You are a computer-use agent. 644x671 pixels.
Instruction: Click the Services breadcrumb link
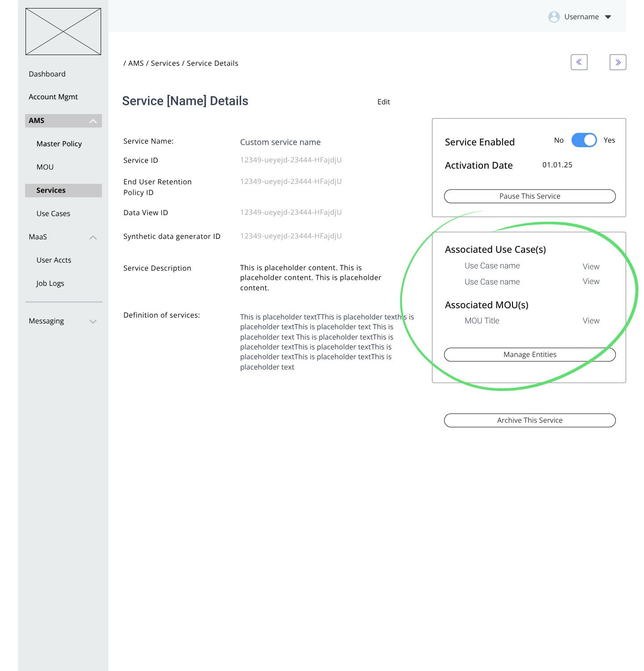coord(165,63)
